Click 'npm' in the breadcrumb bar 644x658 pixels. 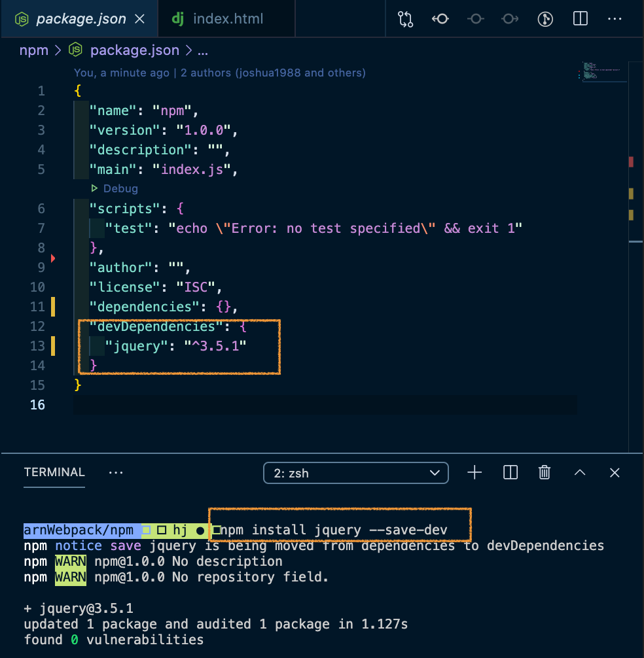pos(34,50)
